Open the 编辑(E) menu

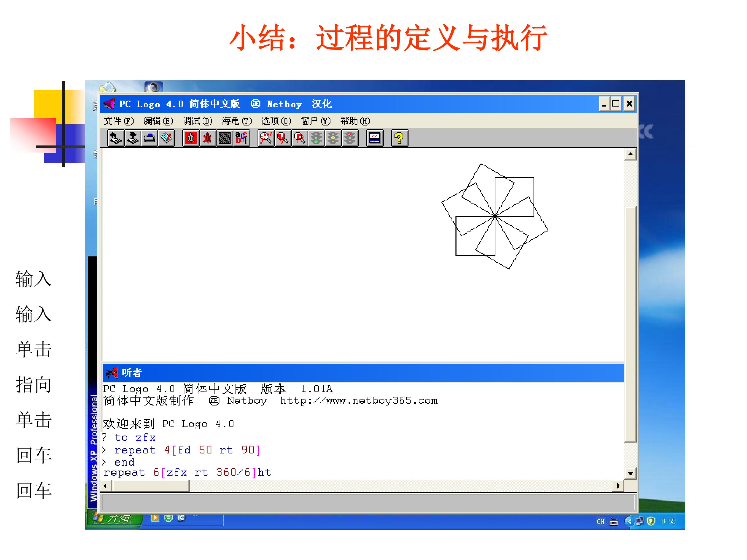pos(158,121)
